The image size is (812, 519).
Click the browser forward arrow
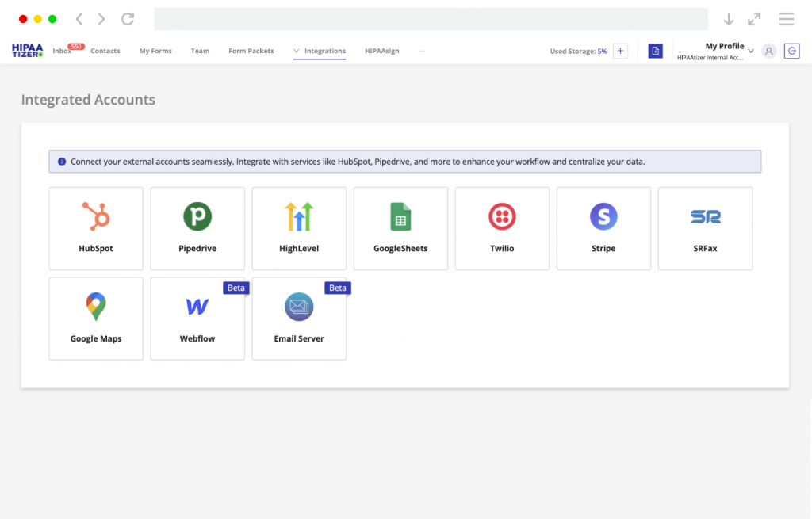(x=101, y=19)
